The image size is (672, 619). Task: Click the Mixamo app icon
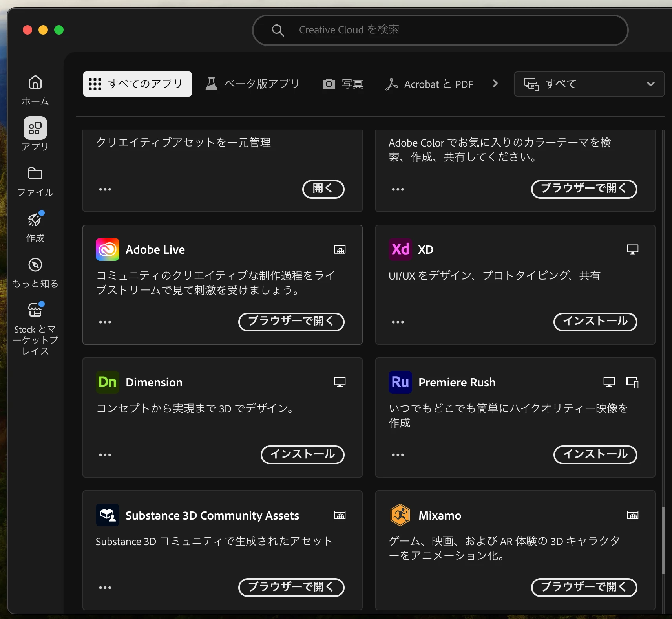click(400, 515)
